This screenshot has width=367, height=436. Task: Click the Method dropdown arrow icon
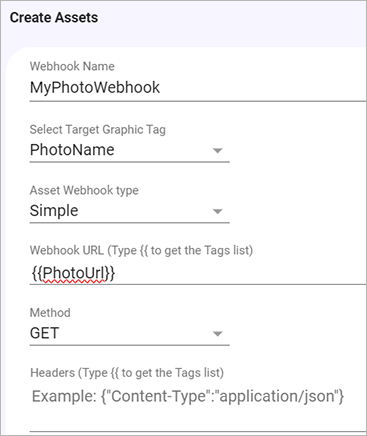[x=218, y=334]
